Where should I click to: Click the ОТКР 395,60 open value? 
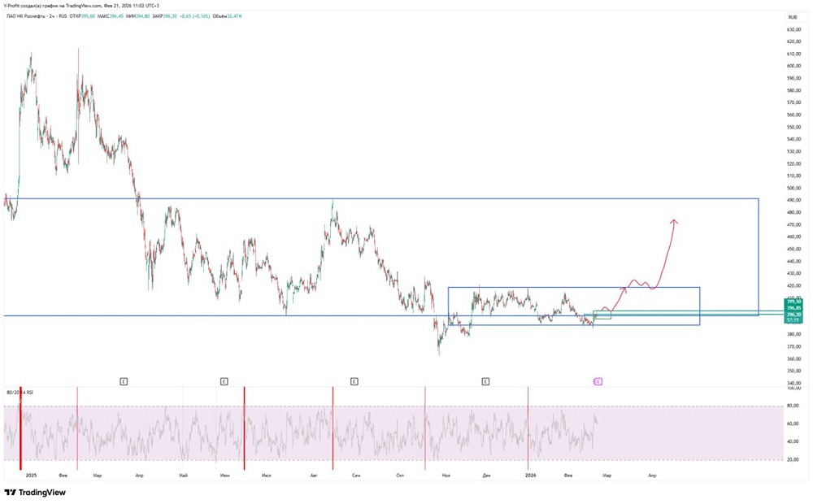[82, 16]
